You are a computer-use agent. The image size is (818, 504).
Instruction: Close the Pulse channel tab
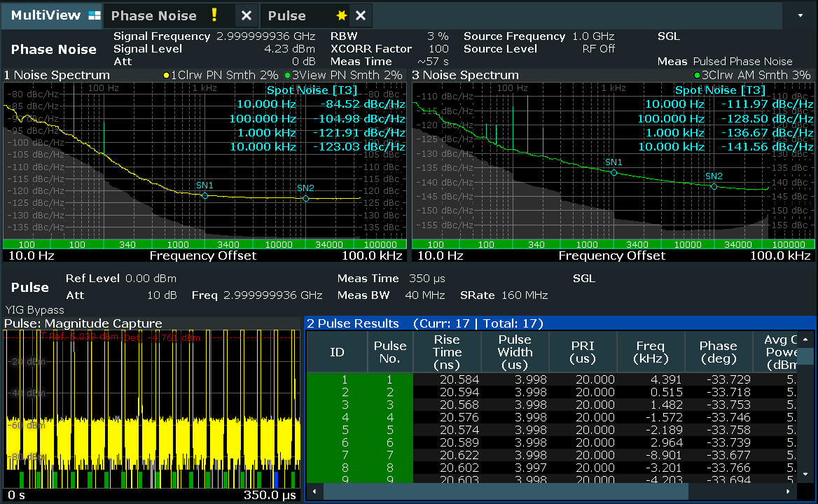click(x=360, y=16)
